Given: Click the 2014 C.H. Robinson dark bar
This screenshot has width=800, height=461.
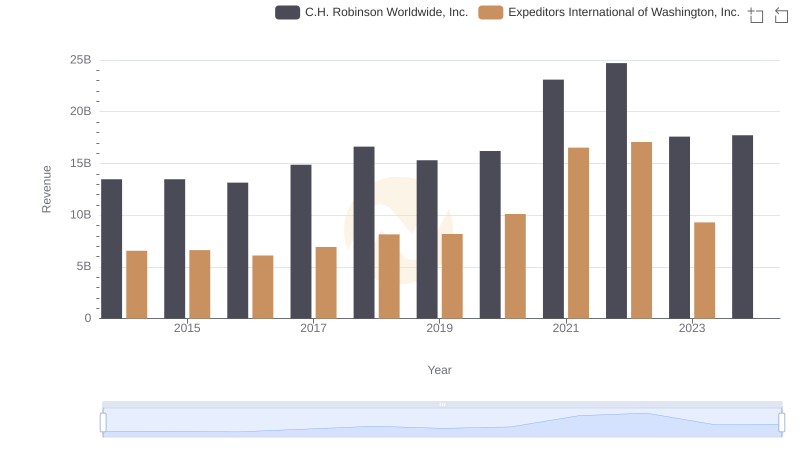Looking at the screenshot, I should (112, 249).
